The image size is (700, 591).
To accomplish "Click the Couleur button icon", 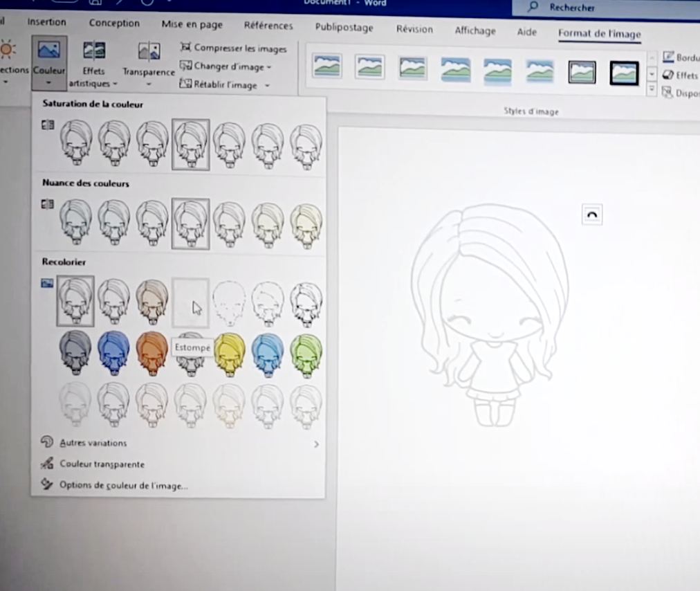I will [48, 51].
